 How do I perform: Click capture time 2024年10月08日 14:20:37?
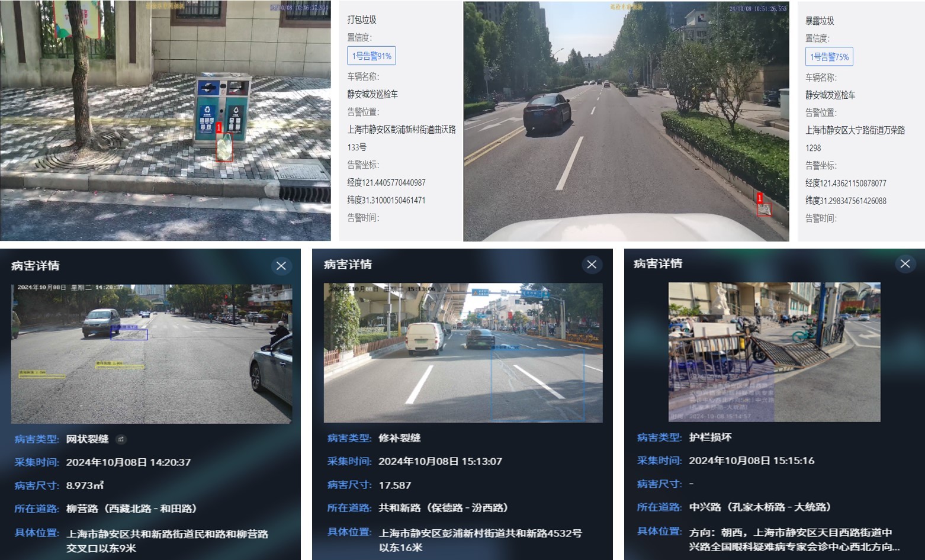click(x=129, y=462)
